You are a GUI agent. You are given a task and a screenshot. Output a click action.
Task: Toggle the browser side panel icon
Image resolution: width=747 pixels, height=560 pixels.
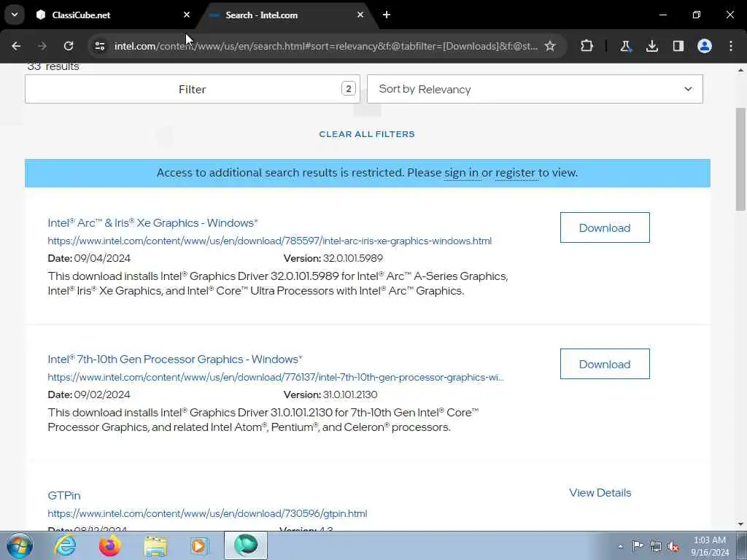[x=678, y=46]
